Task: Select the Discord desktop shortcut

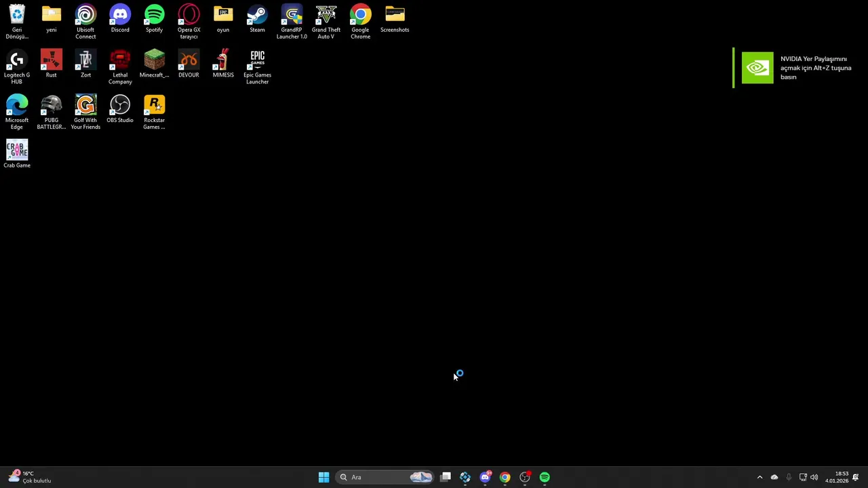Action: click(120, 18)
